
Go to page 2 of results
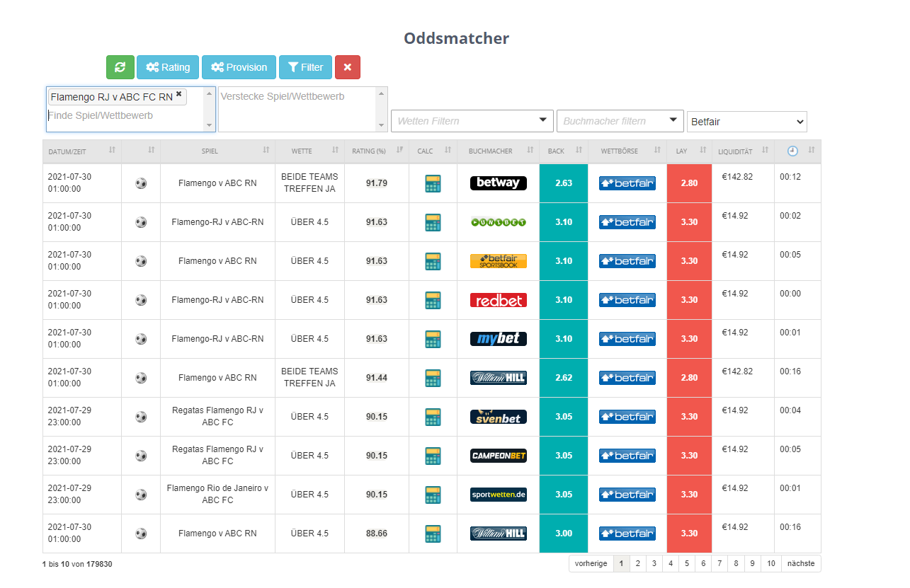pos(637,563)
